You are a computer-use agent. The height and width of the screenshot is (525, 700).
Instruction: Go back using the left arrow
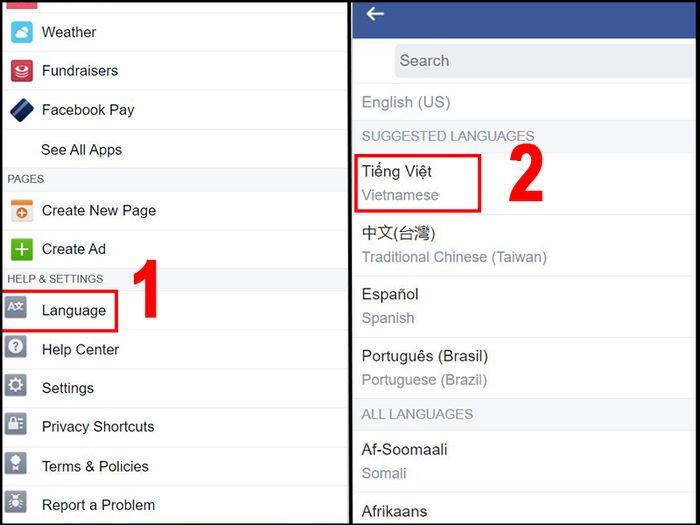(x=375, y=14)
